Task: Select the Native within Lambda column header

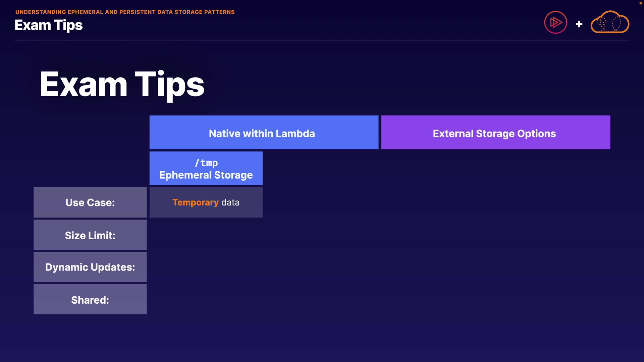Action: point(264,132)
